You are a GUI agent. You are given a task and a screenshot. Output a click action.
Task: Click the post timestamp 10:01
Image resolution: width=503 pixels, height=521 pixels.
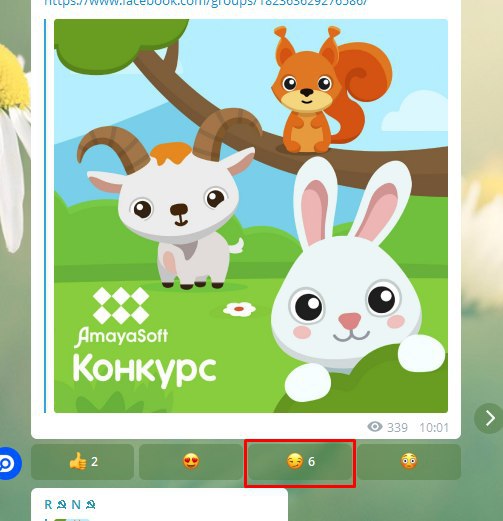click(434, 427)
